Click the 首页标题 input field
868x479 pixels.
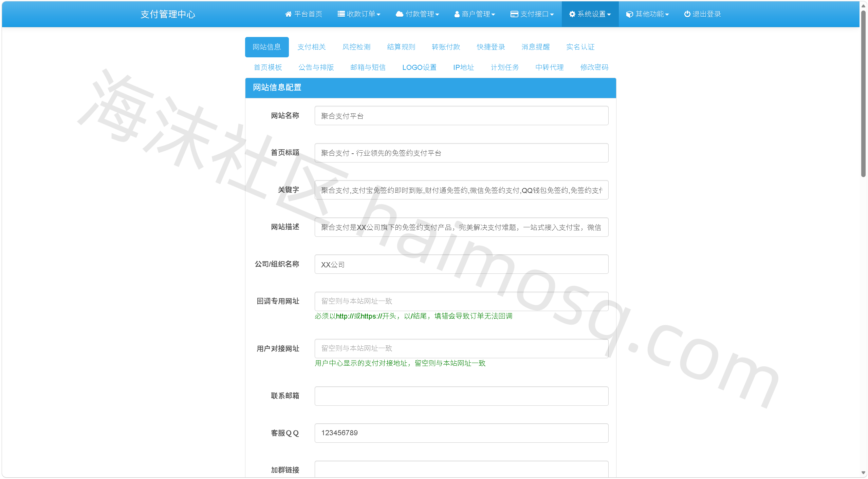[461, 153]
